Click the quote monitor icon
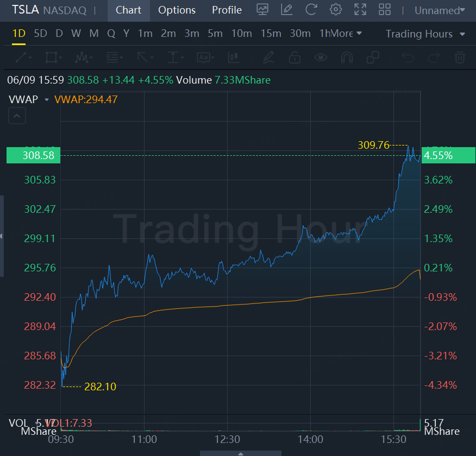 coord(262,10)
